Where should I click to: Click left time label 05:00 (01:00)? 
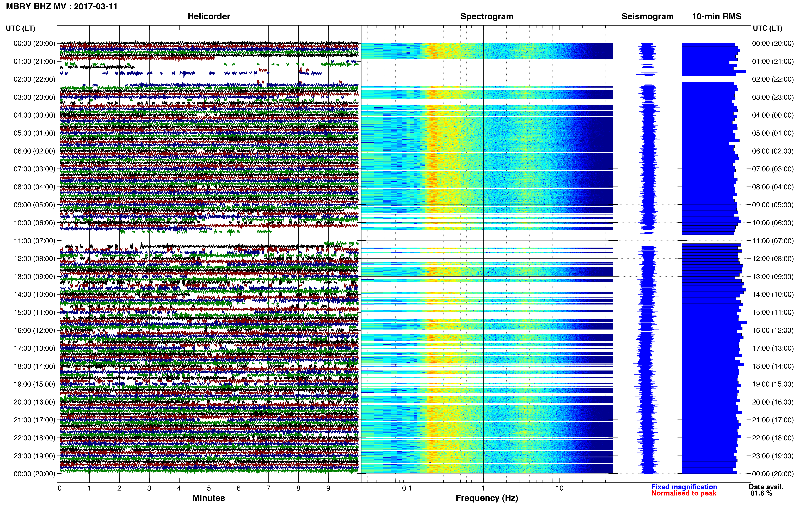34,133
